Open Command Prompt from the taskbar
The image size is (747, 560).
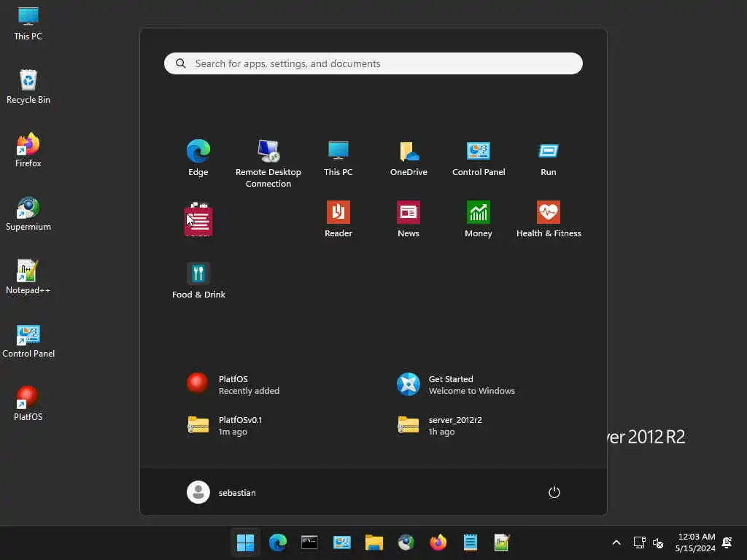[309, 542]
